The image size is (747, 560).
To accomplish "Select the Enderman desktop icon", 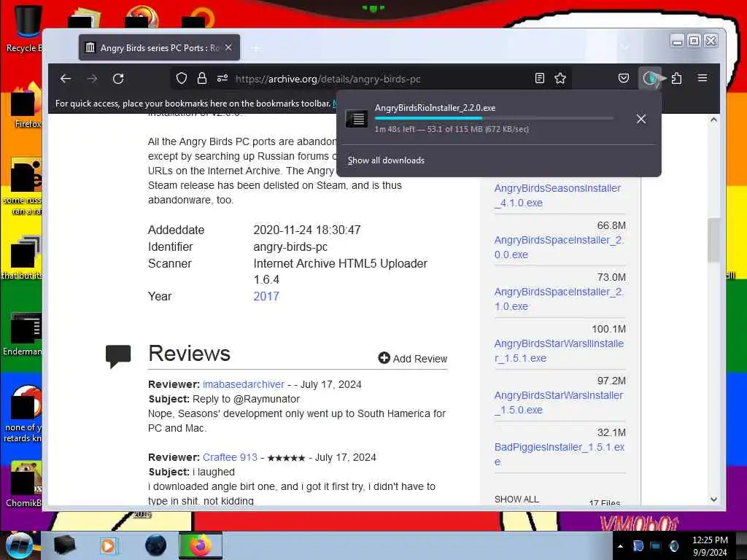I will (23, 333).
